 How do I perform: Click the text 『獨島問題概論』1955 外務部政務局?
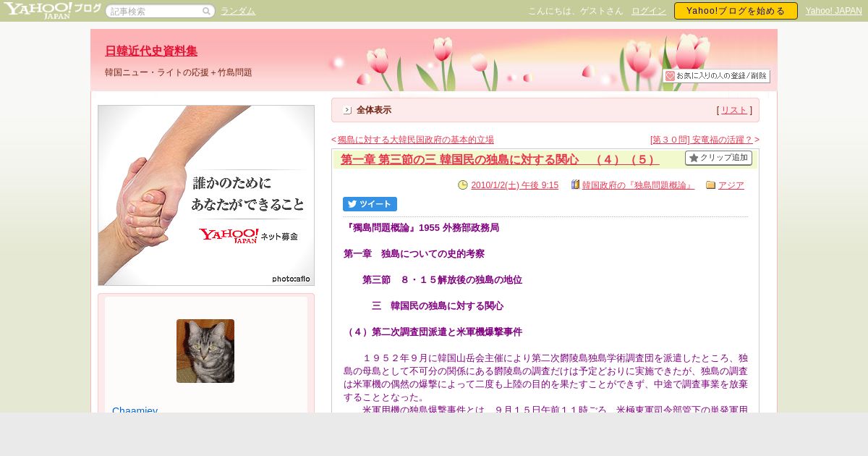coord(421,227)
